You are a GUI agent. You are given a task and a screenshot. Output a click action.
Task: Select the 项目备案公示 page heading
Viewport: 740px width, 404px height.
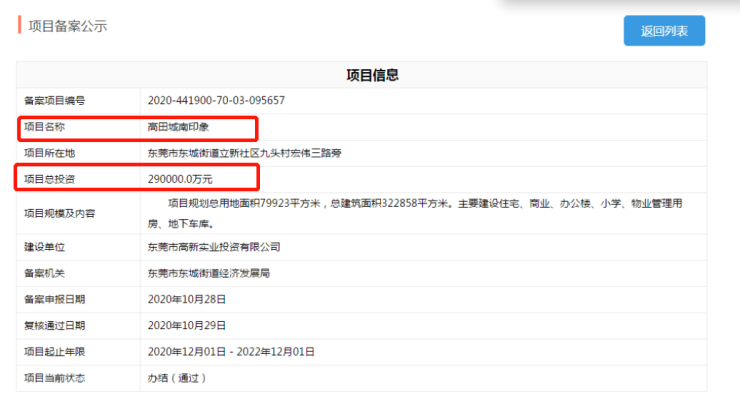pos(67,26)
